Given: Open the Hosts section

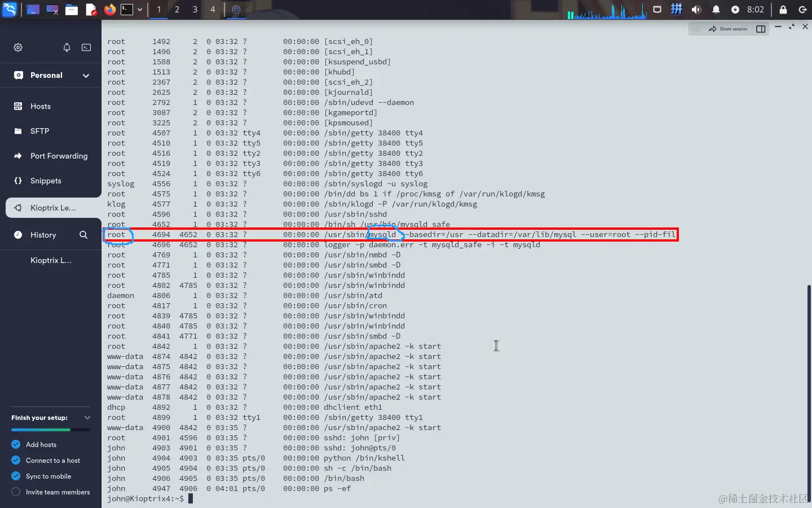Looking at the screenshot, I should 51,106.
